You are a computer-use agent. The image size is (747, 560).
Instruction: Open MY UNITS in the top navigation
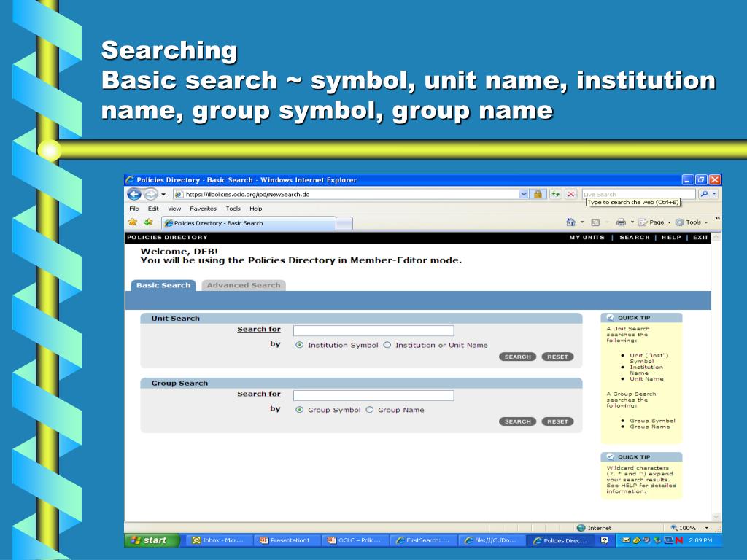(587, 237)
